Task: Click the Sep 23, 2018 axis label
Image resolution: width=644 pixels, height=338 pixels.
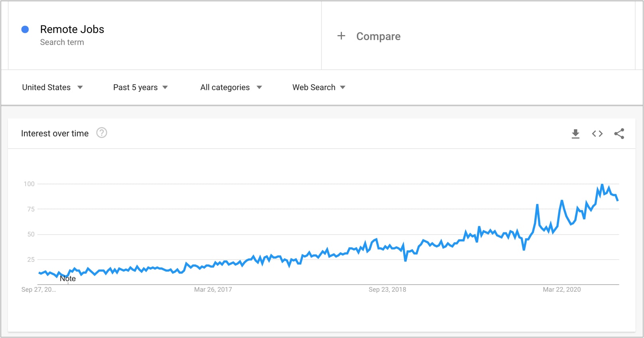Action: [387, 289]
